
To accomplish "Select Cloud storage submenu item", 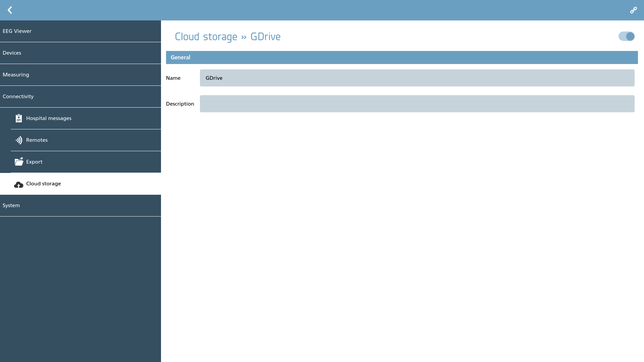I will [80, 184].
